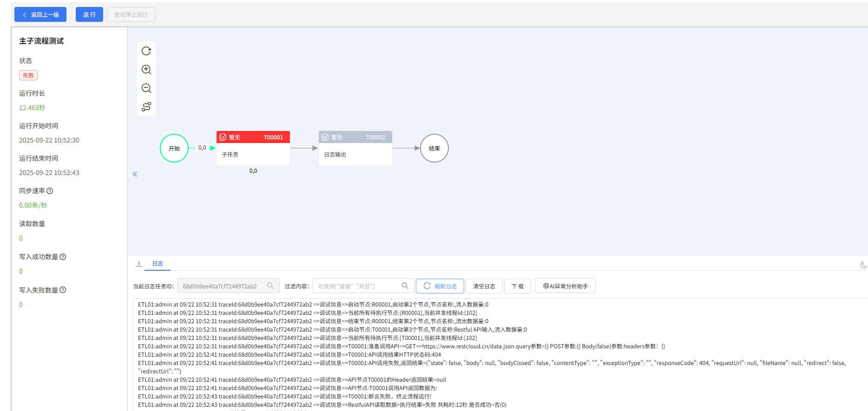Viewport: 868px width, 411px height.
Task: Click the flow route layout icon
Action: coord(146,107)
